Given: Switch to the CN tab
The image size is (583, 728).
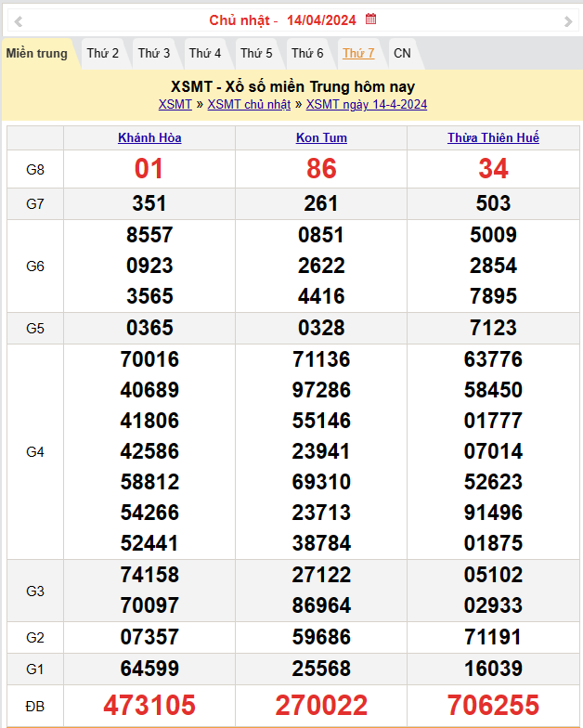Looking at the screenshot, I should click(402, 54).
